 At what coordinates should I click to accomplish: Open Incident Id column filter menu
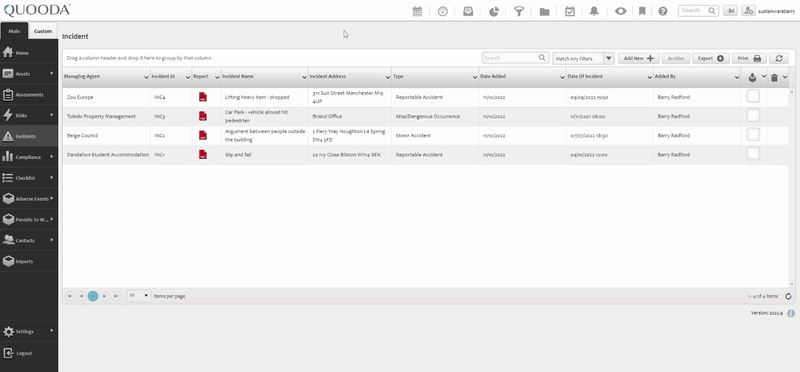coord(188,78)
